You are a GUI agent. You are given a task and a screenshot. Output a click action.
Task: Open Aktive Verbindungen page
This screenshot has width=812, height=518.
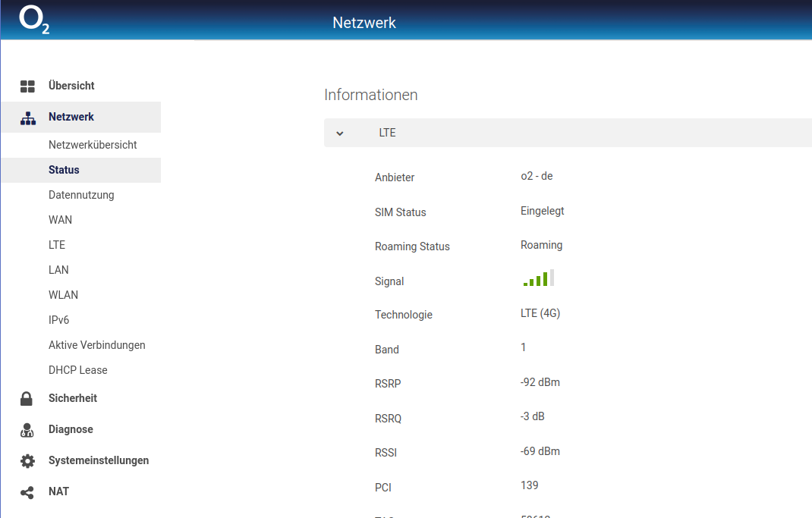coord(97,345)
